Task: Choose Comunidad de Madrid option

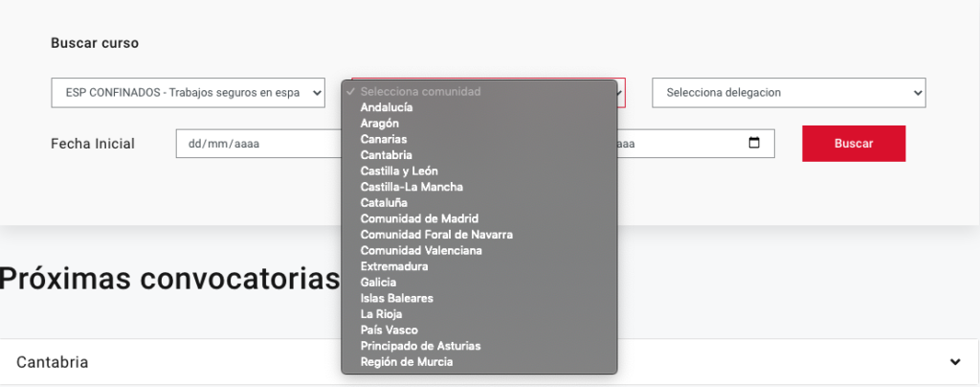Action: click(x=419, y=218)
